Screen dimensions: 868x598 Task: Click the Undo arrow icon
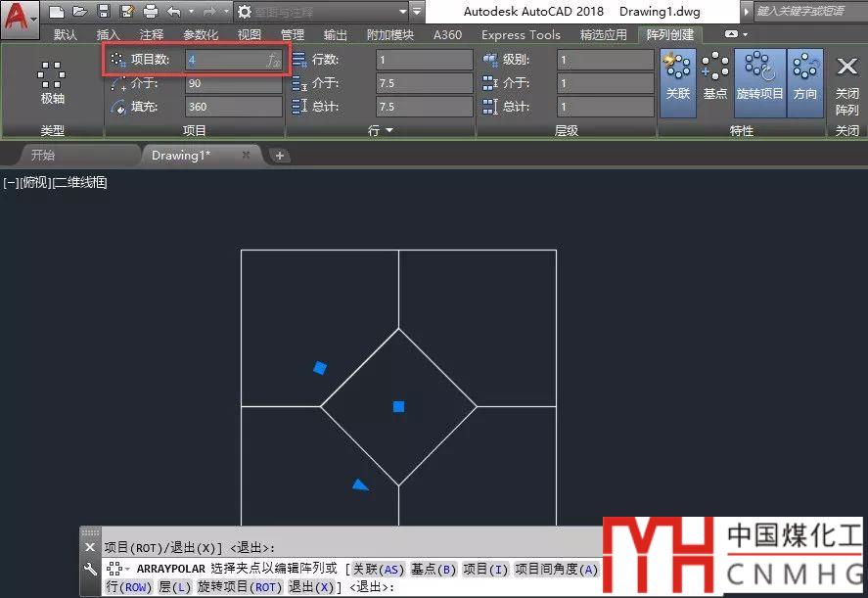[174, 12]
